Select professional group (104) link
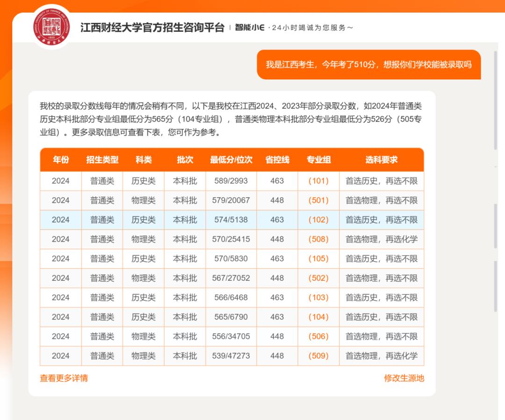 point(318,317)
